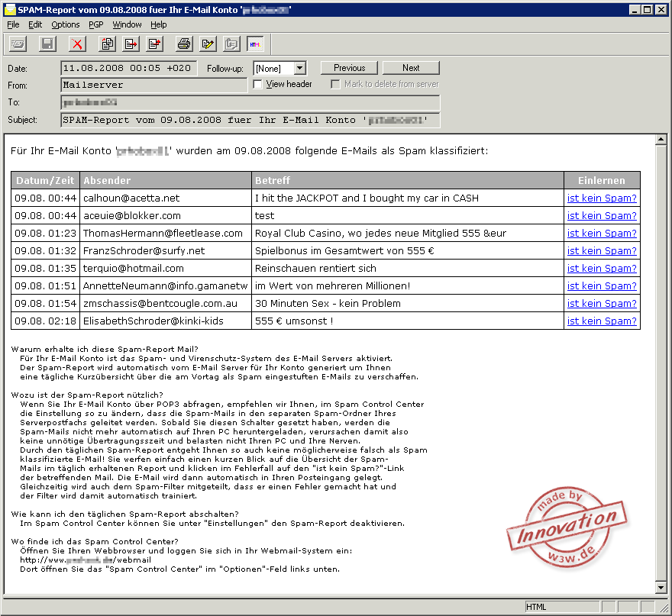This screenshot has height=616, width=672.
Task: Click the time cell '09.08. 01:23'
Action: click(45, 233)
